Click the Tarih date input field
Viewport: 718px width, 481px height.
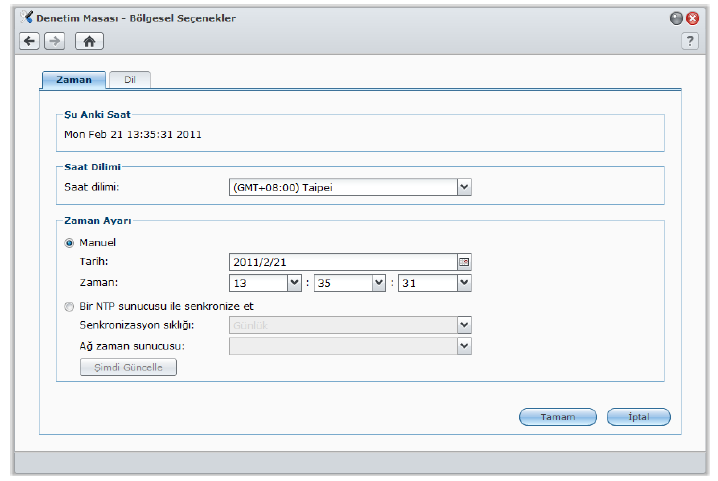pos(342,261)
